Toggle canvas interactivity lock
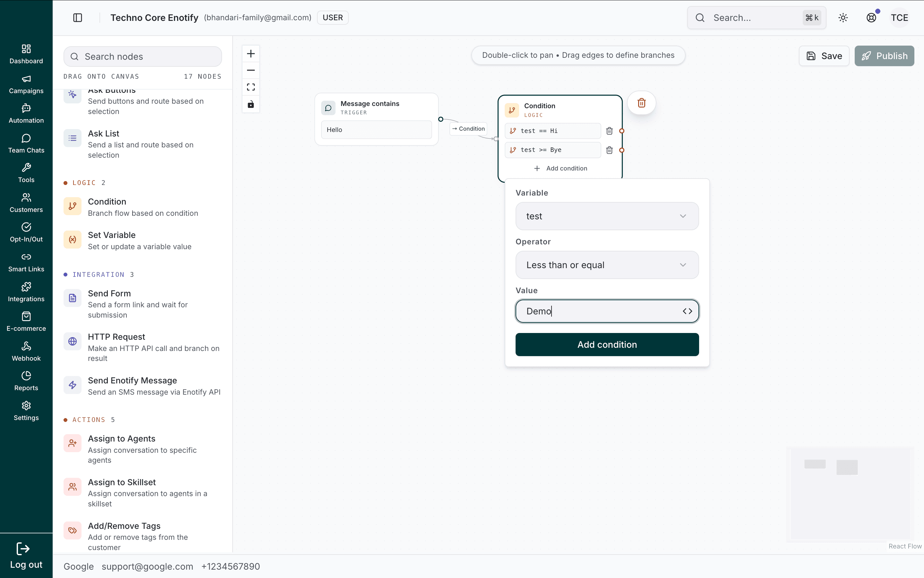Image resolution: width=924 pixels, height=578 pixels. (x=251, y=104)
